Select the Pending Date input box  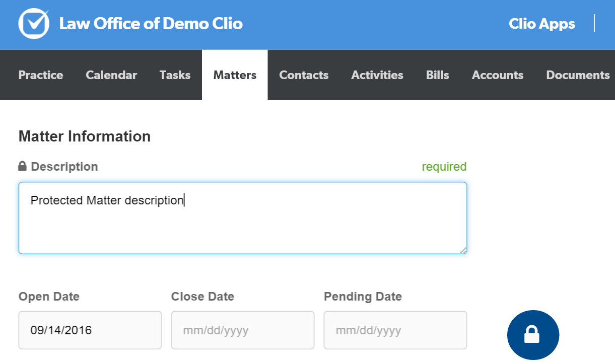click(x=395, y=330)
